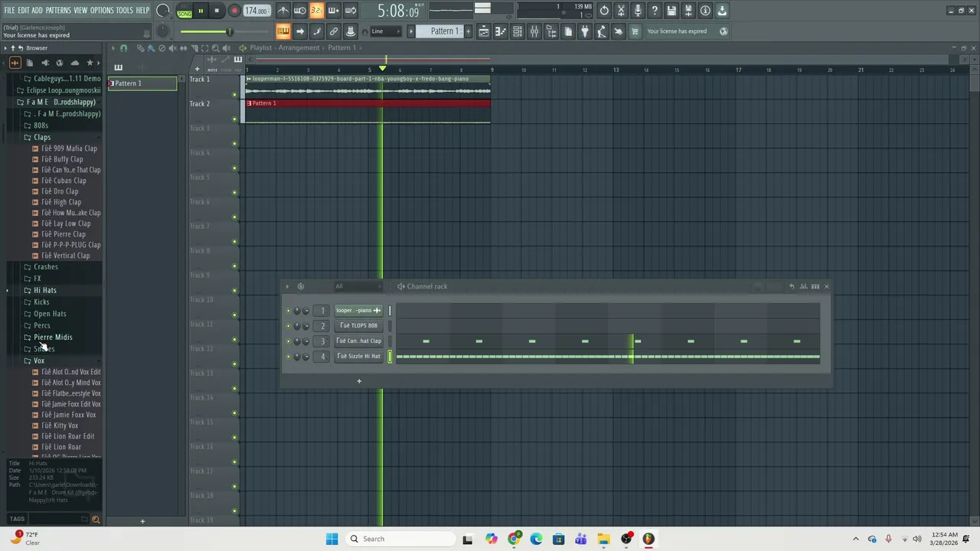Select 909 Mafia Clap sample

click(69, 148)
